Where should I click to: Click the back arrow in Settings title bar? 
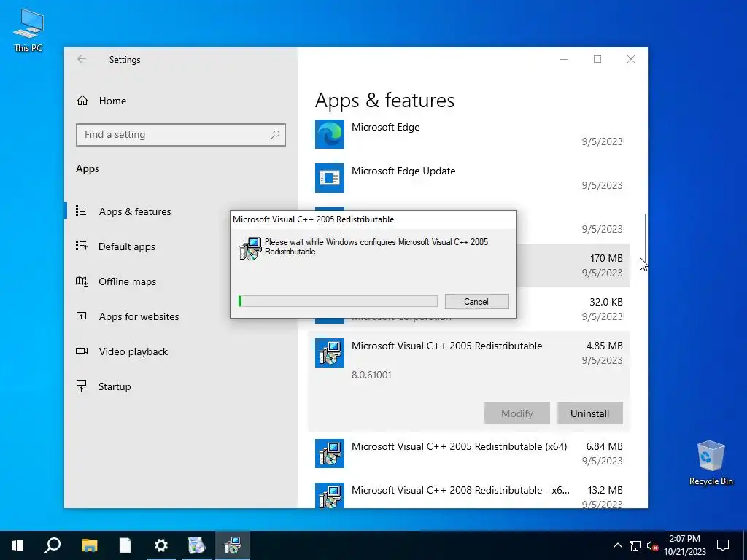tap(82, 59)
